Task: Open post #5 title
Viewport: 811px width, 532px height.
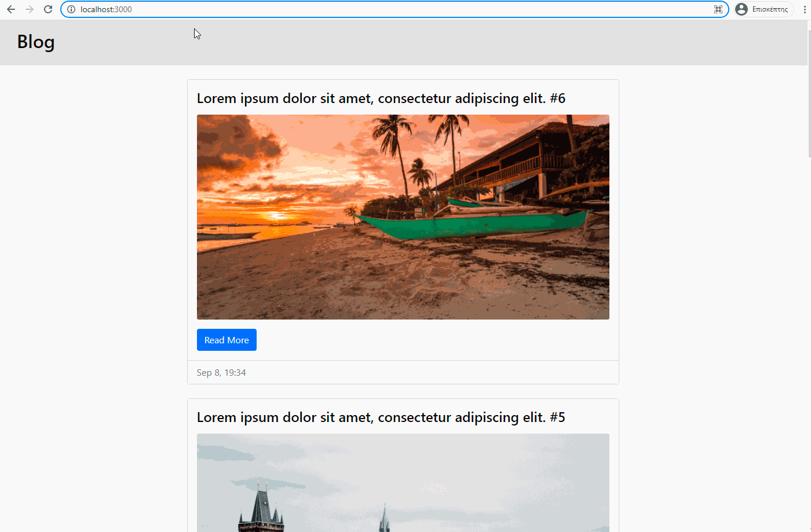Action: [x=381, y=417]
